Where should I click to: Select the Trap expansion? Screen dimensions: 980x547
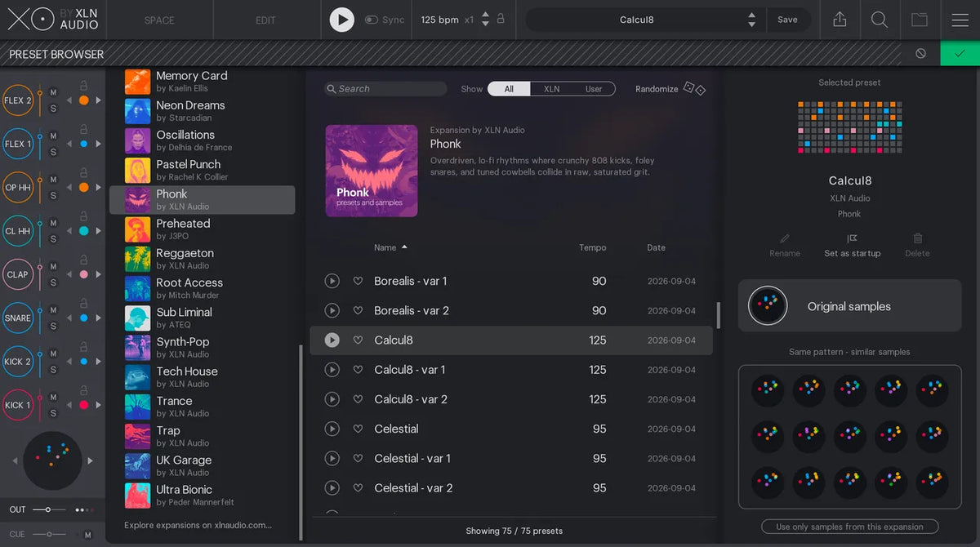pos(203,436)
